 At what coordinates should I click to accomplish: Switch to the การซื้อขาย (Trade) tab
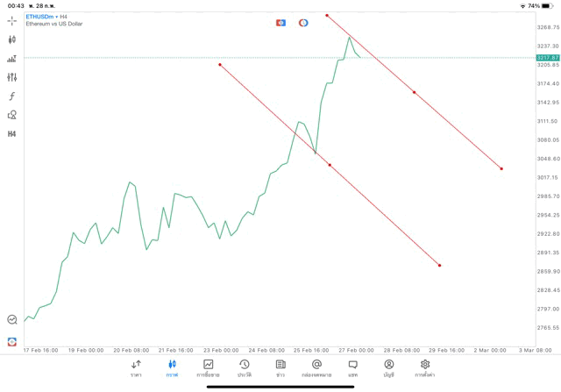tap(208, 368)
